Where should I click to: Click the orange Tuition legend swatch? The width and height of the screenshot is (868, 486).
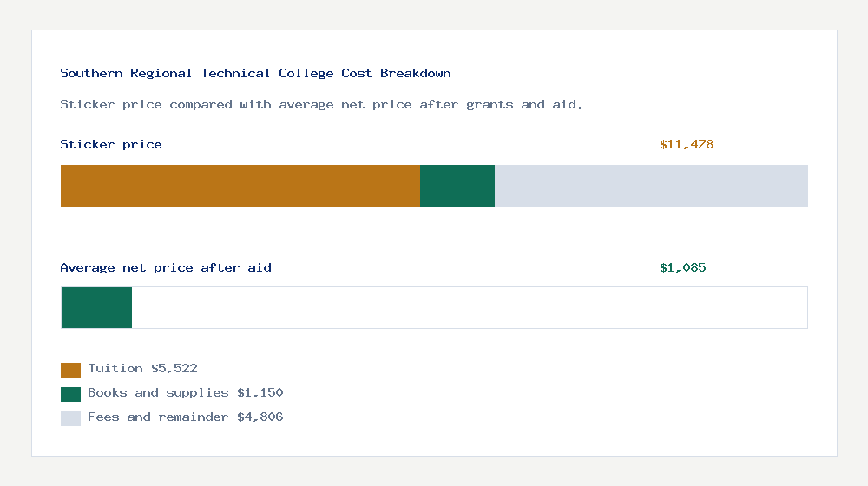coord(71,370)
